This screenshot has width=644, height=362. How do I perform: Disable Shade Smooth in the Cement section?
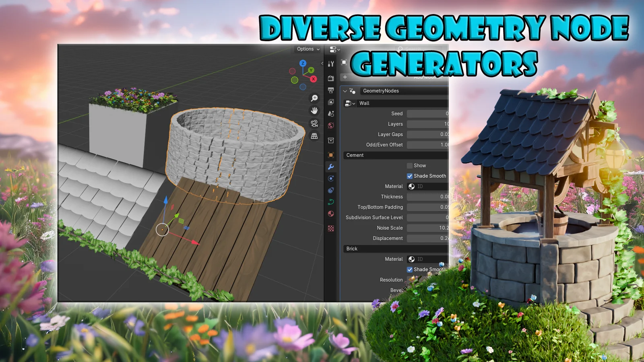(410, 176)
